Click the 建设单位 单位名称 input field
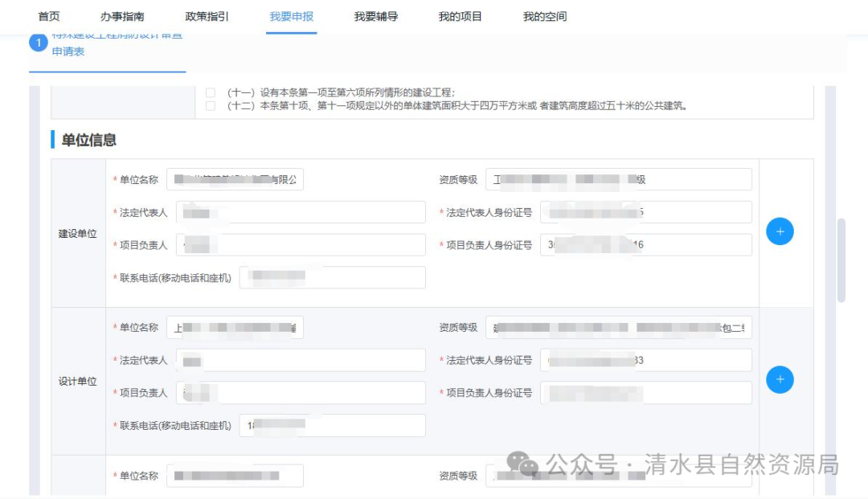This screenshot has width=868, height=499. (234, 178)
